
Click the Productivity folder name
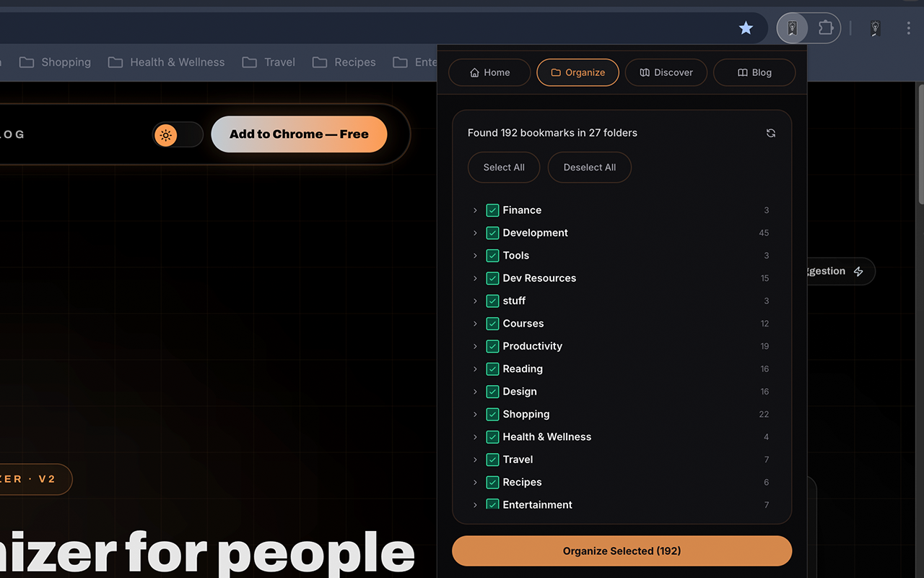(x=532, y=346)
